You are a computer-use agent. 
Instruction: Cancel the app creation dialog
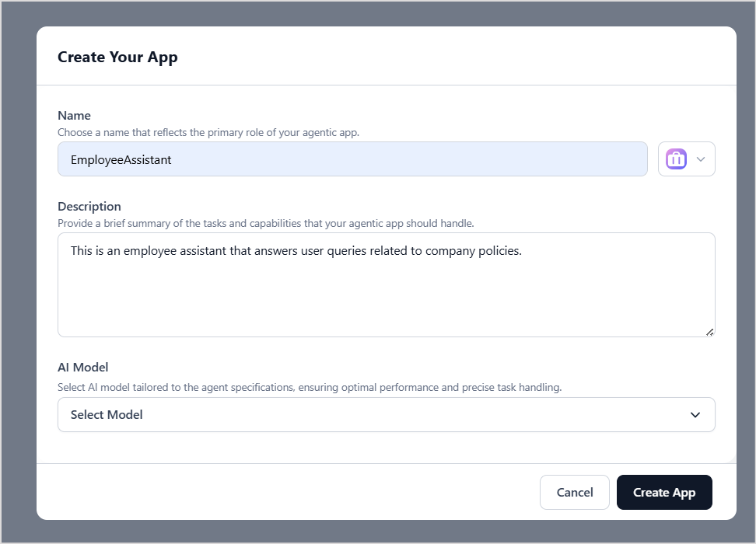pyautogui.click(x=574, y=492)
